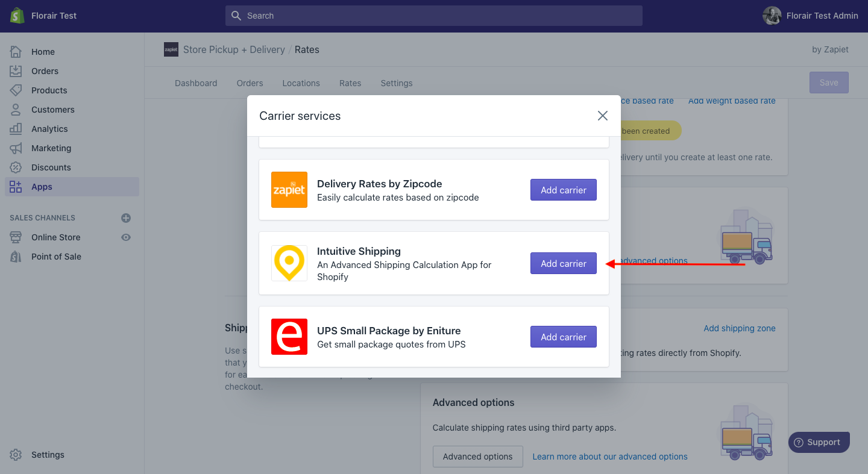Click Store Pickup + Delivery breadcrumb
The width and height of the screenshot is (868, 474).
234,49
